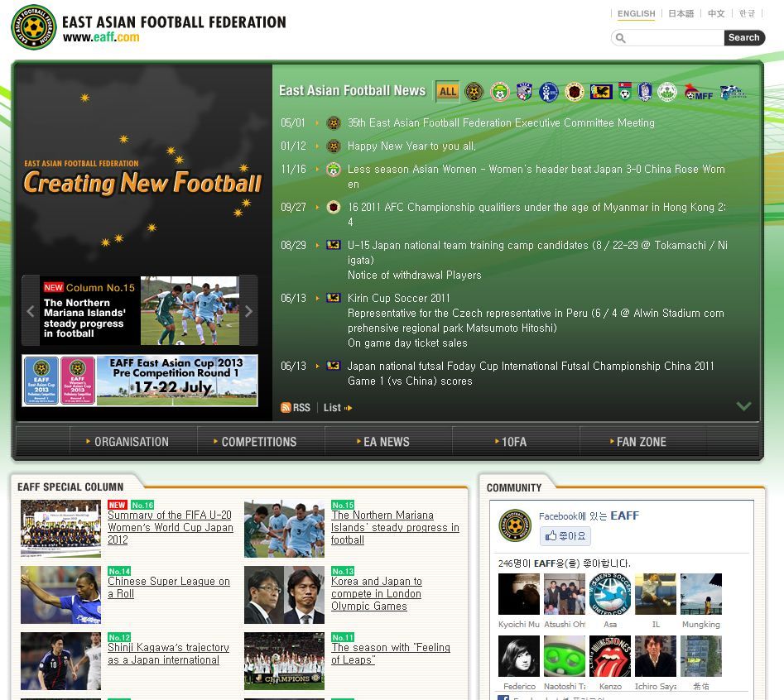Click the No.14 Chinese Super League thumbnail
Screen dimensions: 784x700
click(60, 595)
